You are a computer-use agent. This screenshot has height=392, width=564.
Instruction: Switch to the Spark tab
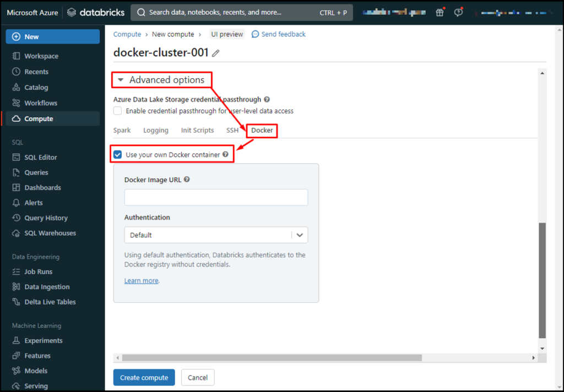point(122,130)
